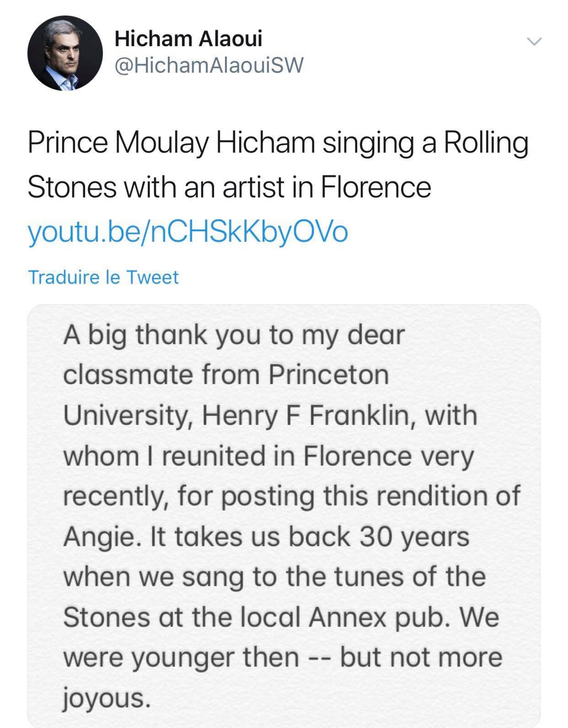Open the youtu.be/nCHSkKbyOVo video link

coord(188,232)
